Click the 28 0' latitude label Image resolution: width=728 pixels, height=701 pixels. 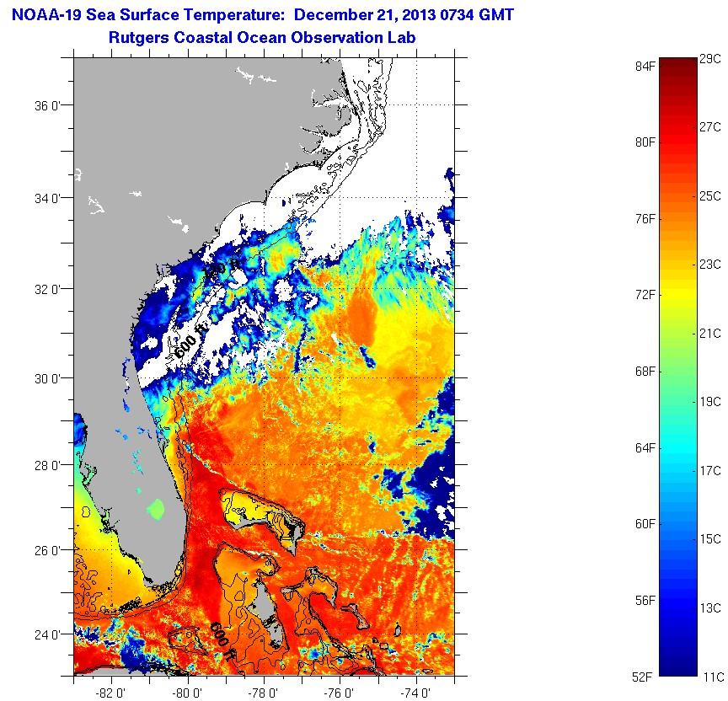pos(47,466)
